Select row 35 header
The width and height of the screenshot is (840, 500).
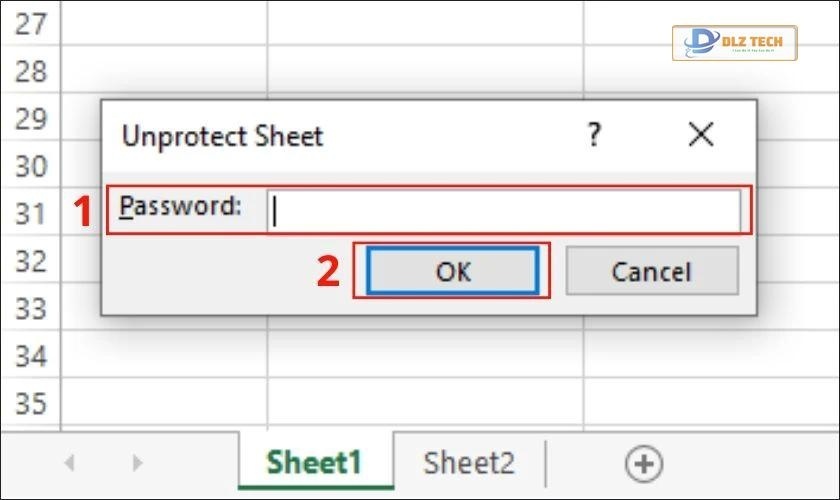point(31,403)
